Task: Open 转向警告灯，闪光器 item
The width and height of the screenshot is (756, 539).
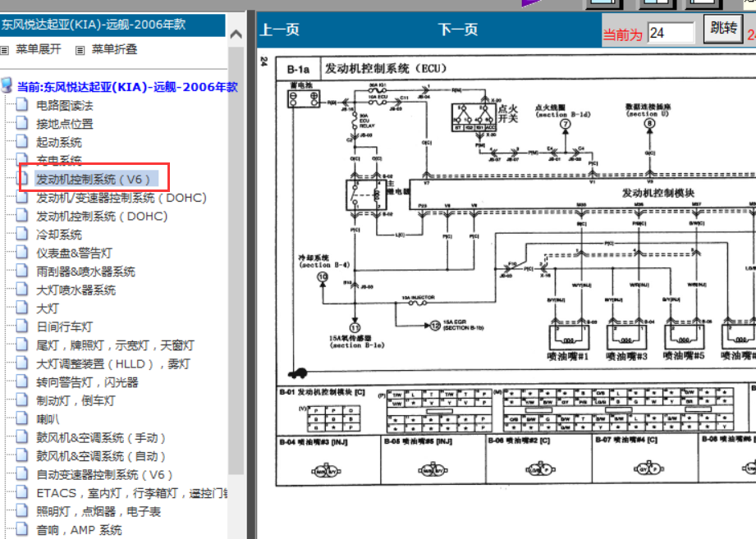Action: click(x=87, y=382)
